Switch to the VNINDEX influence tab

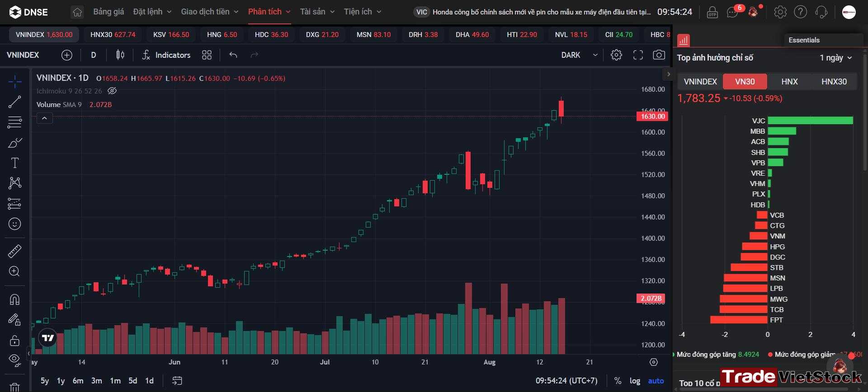click(700, 82)
